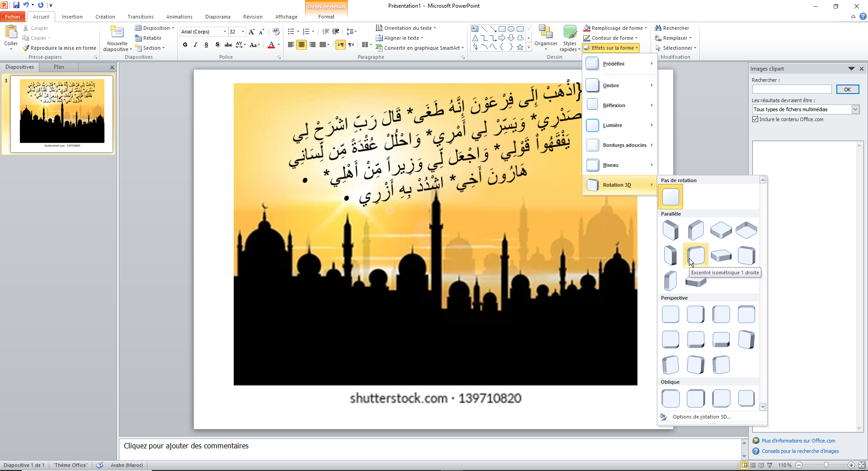Open the Sélectionner dropdown
Image resolution: width=868 pixels, height=471 pixels.
click(676, 48)
